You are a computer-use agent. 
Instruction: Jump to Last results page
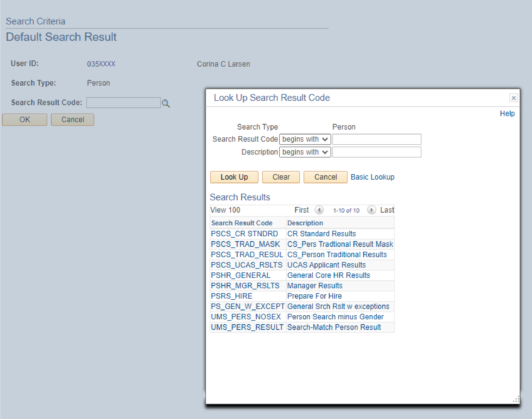pyautogui.click(x=387, y=210)
